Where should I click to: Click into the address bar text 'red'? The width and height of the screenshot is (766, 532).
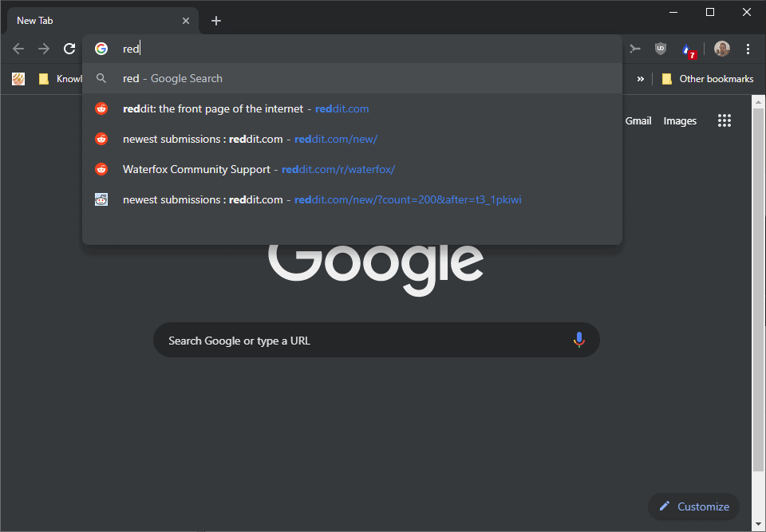(x=131, y=49)
